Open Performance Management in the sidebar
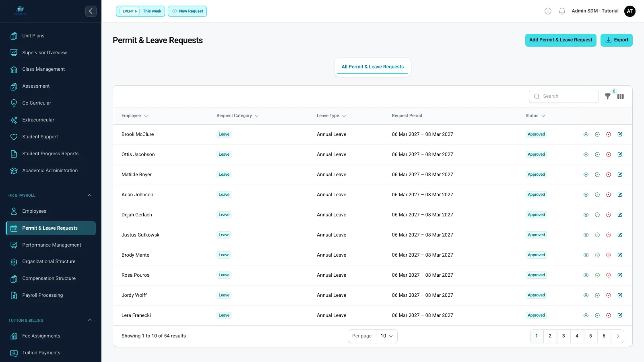This screenshot has width=644, height=362. [51, 245]
